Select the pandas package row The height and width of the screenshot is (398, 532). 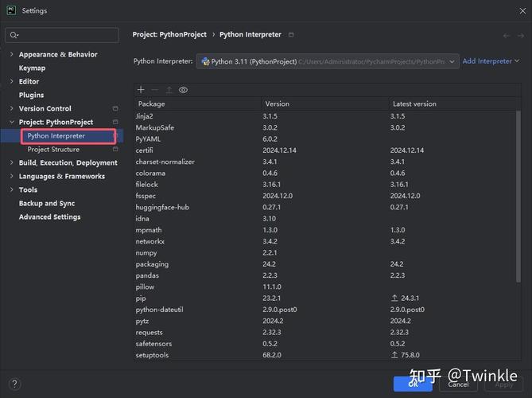[x=325, y=275]
